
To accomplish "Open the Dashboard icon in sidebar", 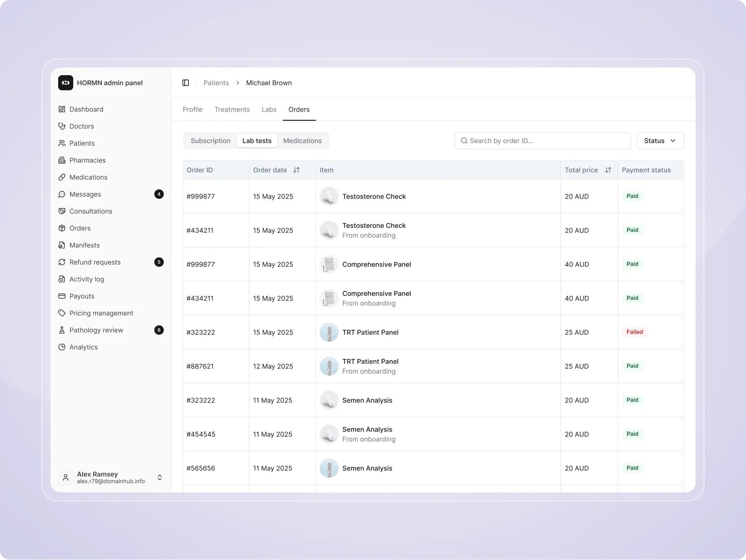I will pos(62,109).
